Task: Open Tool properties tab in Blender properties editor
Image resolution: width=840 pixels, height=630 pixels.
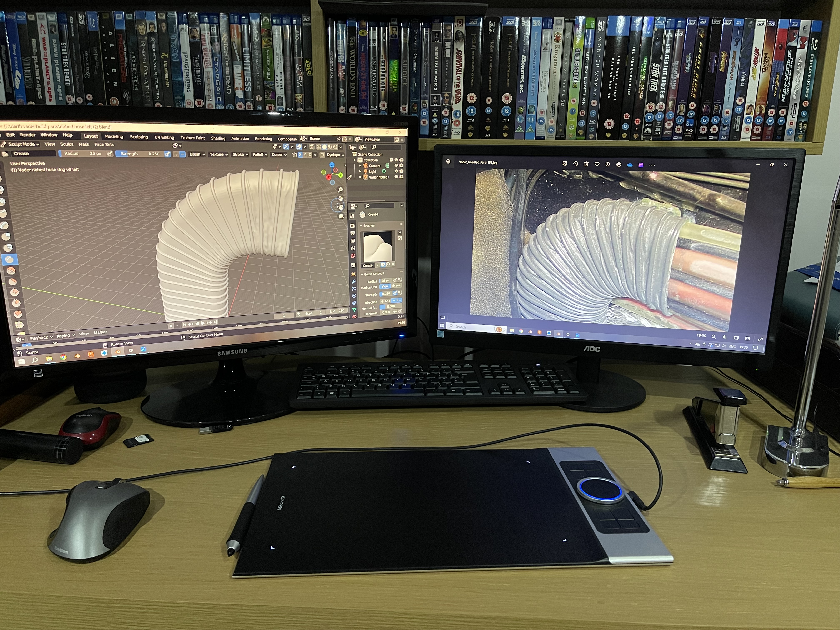Action: (x=352, y=216)
